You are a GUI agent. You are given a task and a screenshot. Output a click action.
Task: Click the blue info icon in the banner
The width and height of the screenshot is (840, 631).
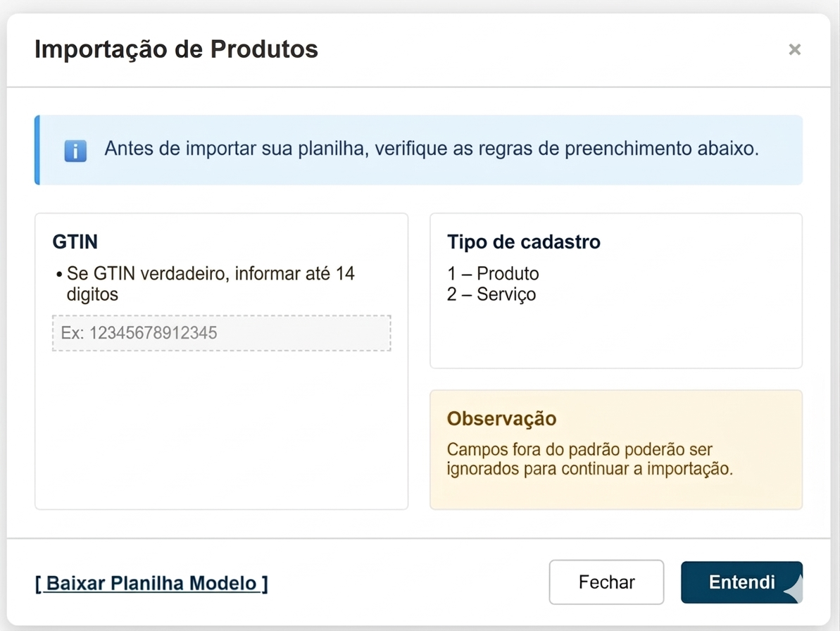point(75,151)
